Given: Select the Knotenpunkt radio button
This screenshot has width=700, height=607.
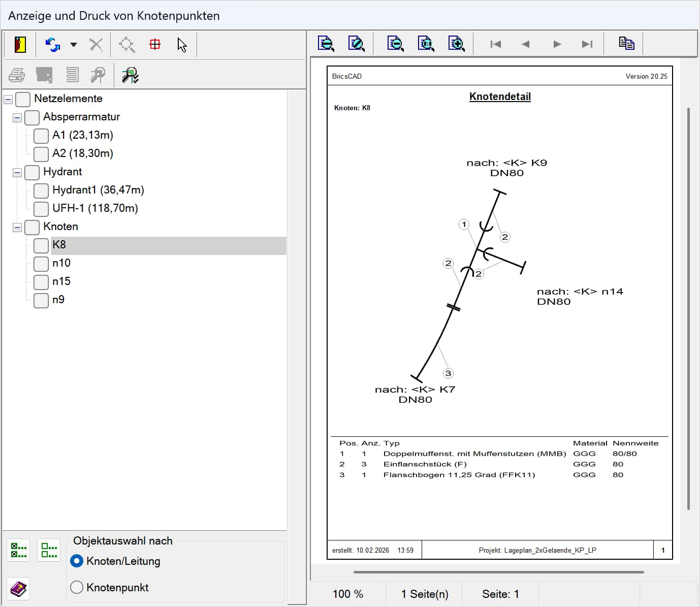Looking at the screenshot, I should tap(77, 587).
